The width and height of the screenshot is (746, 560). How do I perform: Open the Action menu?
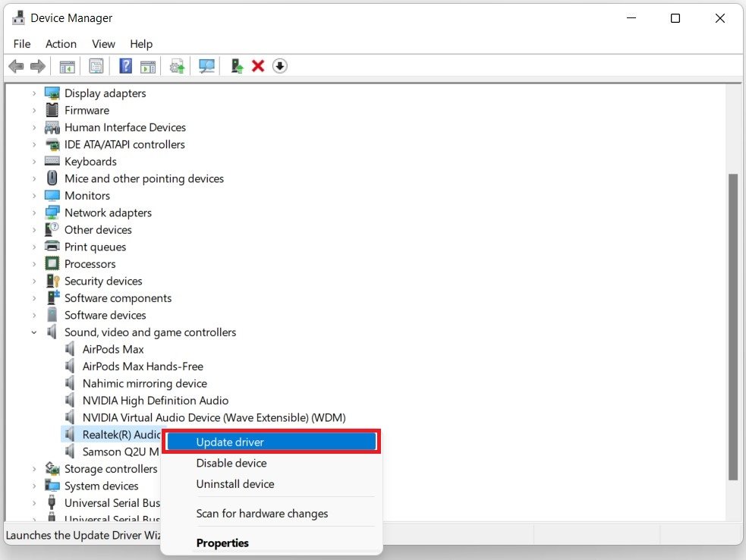[x=61, y=44]
